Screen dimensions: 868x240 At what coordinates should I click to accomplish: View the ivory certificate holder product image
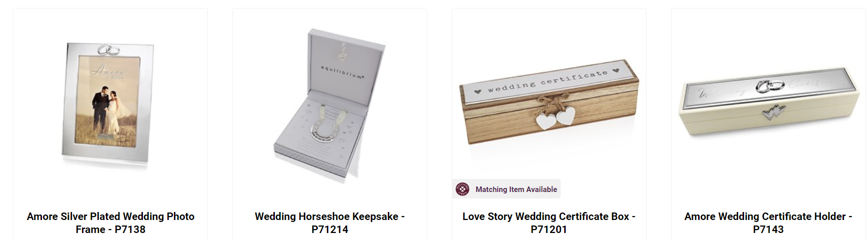click(x=769, y=101)
